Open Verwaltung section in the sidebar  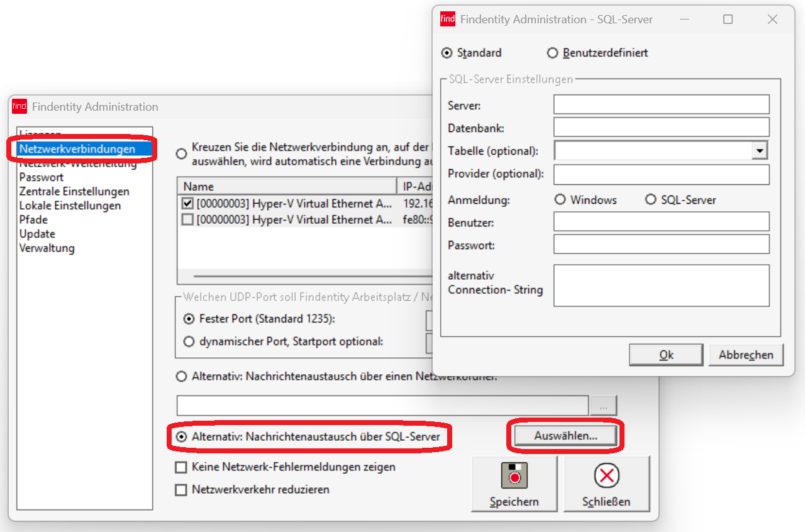coord(47,248)
